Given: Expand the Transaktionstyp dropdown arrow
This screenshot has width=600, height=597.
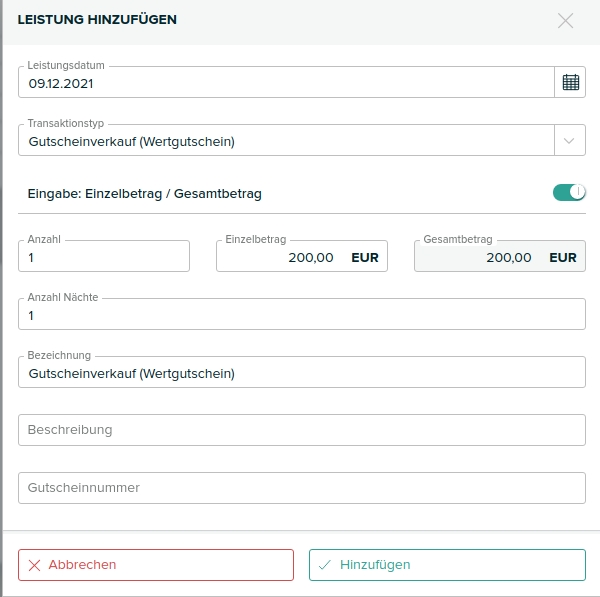Looking at the screenshot, I should 570,141.
